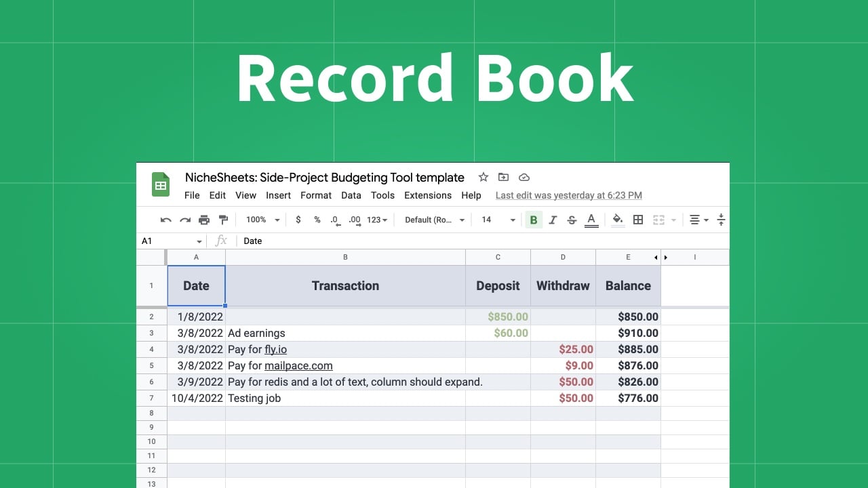Click the formula bar containing Date
This screenshot has width=868, height=488.
click(x=483, y=241)
